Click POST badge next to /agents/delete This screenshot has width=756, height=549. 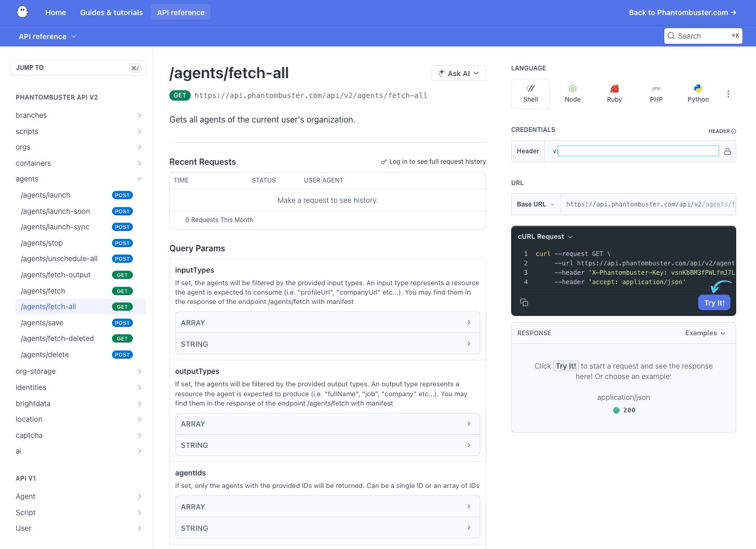click(122, 355)
